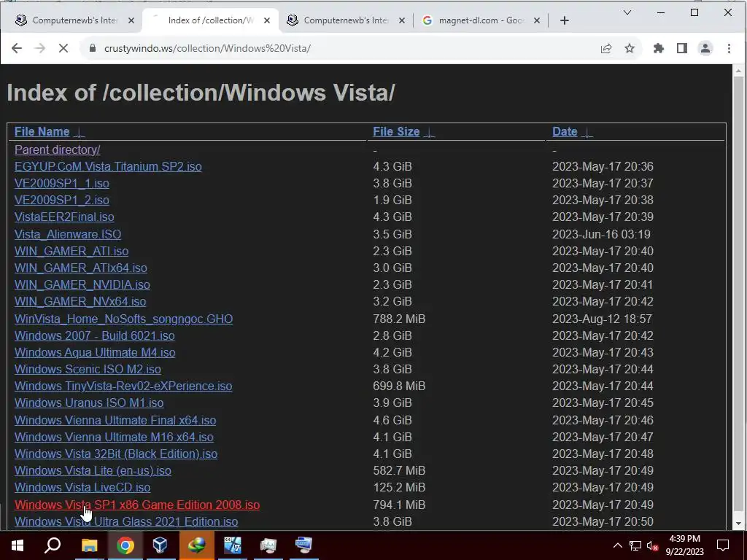
Task: Sort by File Size column
Action: pyautogui.click(x=396, y=131)
